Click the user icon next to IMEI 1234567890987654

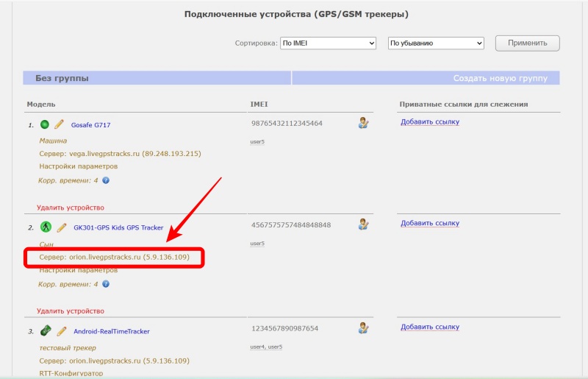(x=363, y=327)
